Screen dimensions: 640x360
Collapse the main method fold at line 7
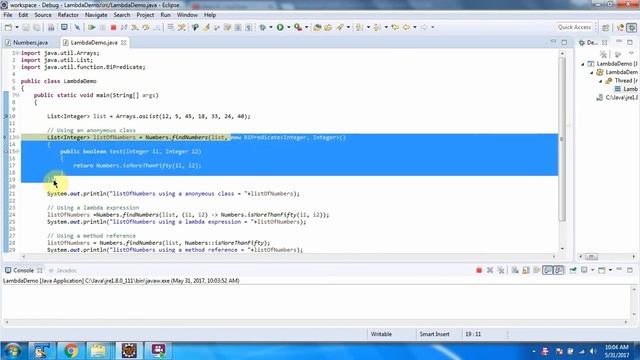coord(18,96)
